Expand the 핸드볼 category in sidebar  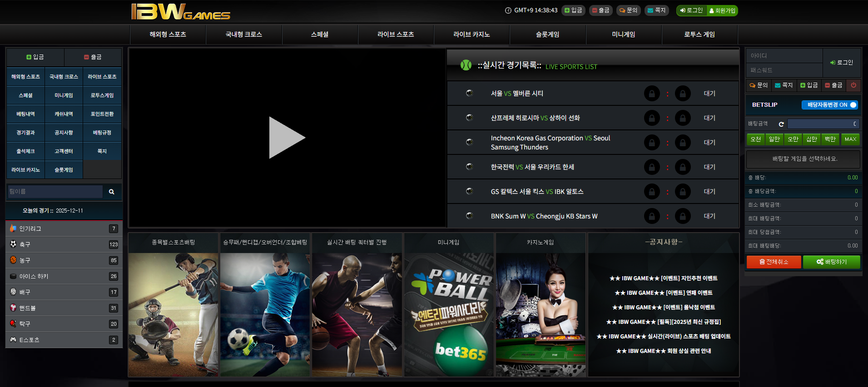coord(64,308)
